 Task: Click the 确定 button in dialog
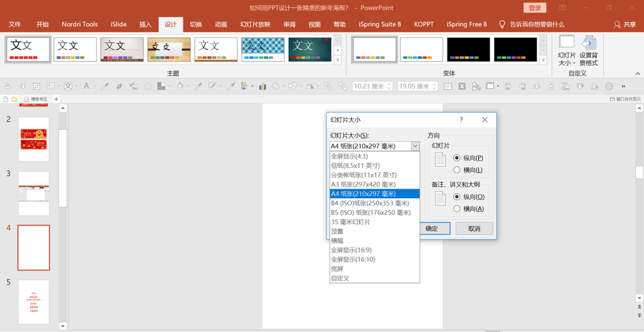click(432, 228)
